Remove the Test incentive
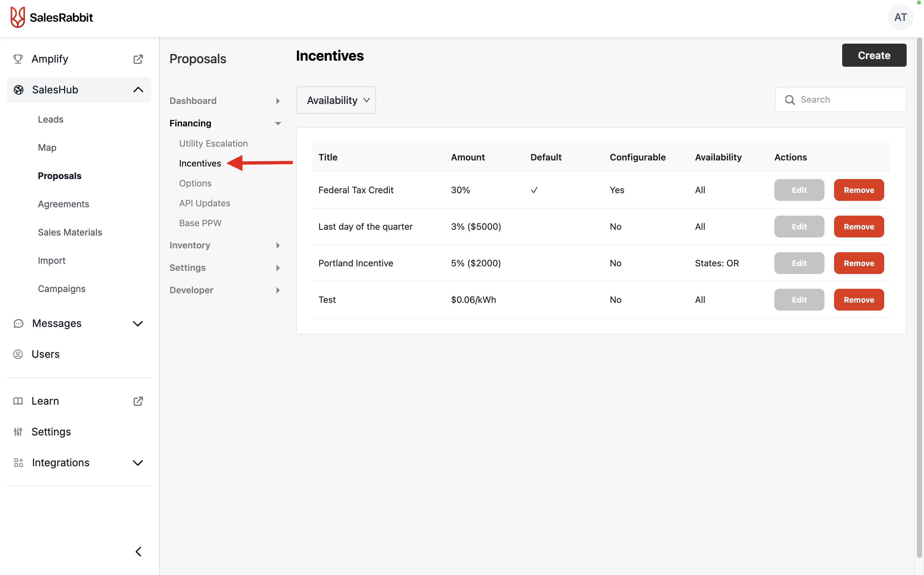 pos(859,300)
